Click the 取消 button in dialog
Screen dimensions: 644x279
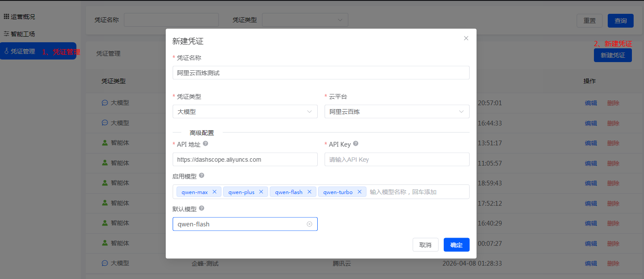pos(425,245)
